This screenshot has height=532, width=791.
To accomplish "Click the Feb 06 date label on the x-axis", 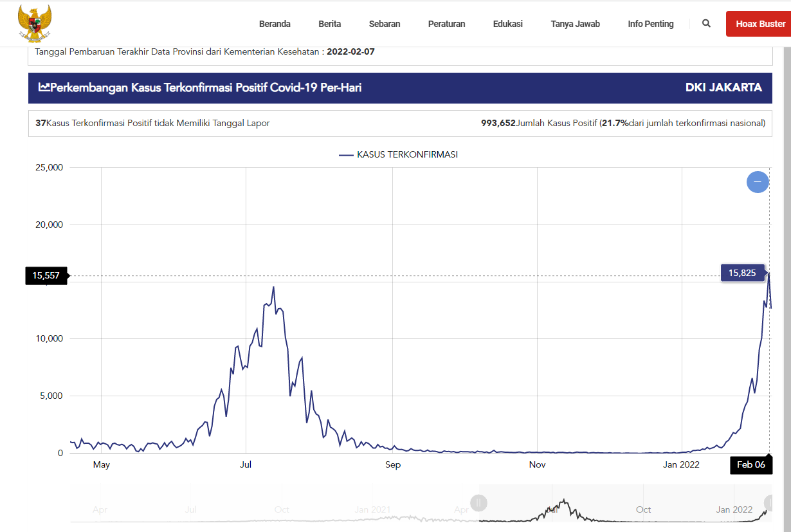I will (750, 465).
